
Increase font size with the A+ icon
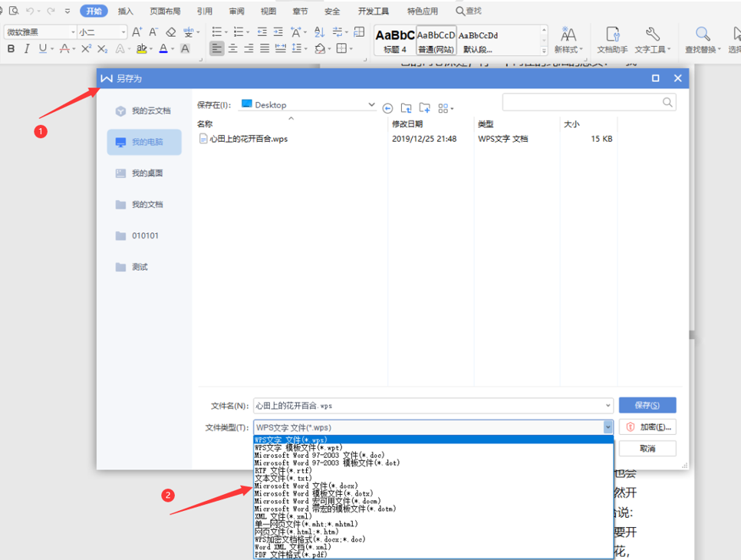(137, 31)
